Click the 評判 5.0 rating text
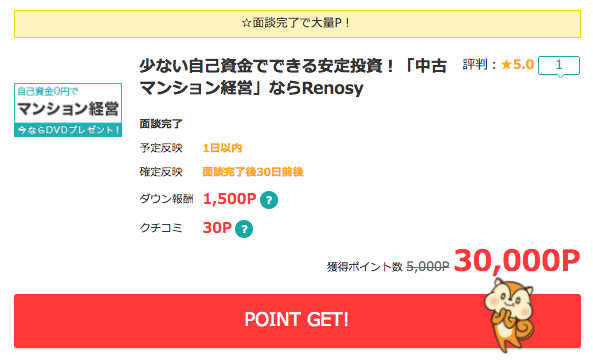Viewport: 593px width, 361px height. coord(498,65)
